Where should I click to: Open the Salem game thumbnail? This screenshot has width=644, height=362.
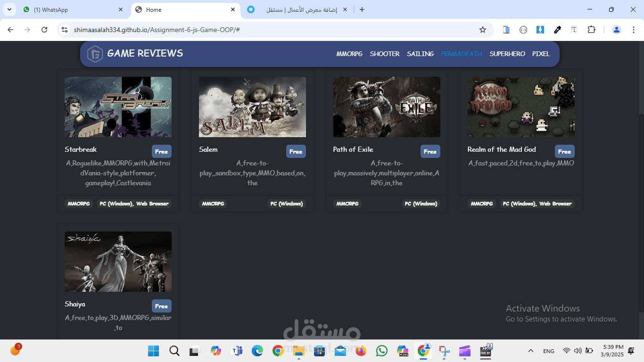click(x=252, y=107)
